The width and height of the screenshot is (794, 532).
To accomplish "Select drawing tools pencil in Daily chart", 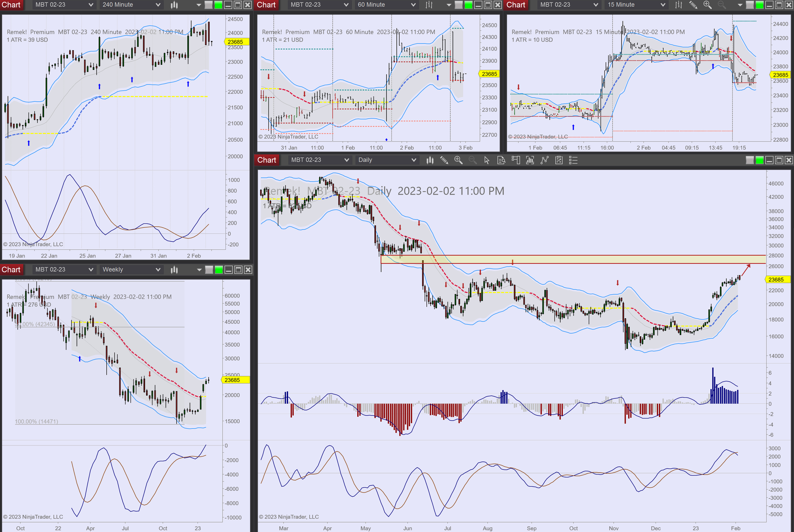I will pos(444,160).
